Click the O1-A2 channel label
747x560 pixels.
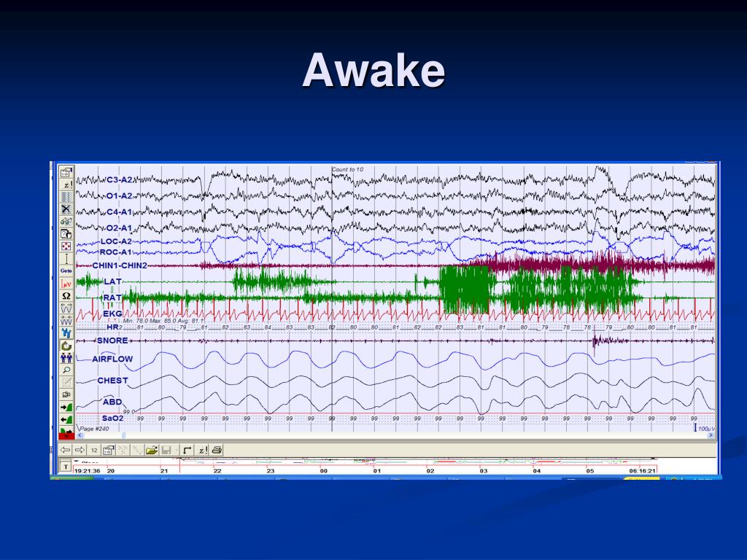(x=119, y=195)
